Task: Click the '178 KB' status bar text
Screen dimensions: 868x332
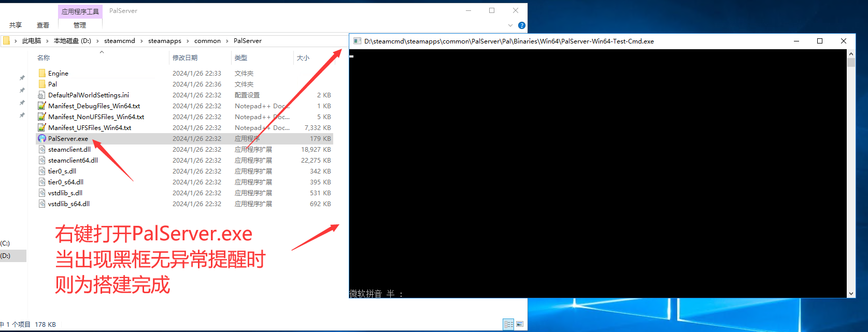Action: pyautogui.click(x=46, y=325)
